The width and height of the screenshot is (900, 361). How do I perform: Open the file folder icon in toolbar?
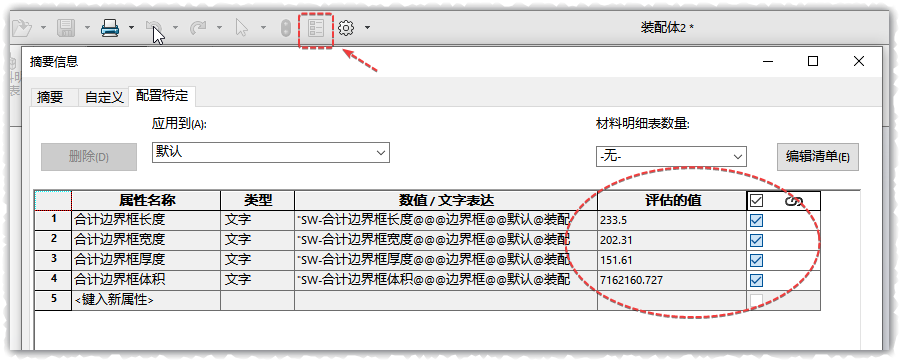pos(21,27)
